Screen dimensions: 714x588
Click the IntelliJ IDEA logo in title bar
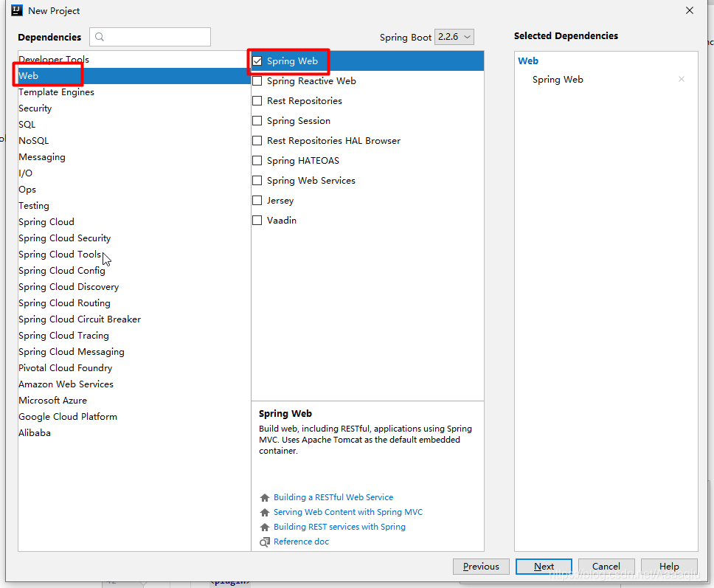[x=17, y=10]
